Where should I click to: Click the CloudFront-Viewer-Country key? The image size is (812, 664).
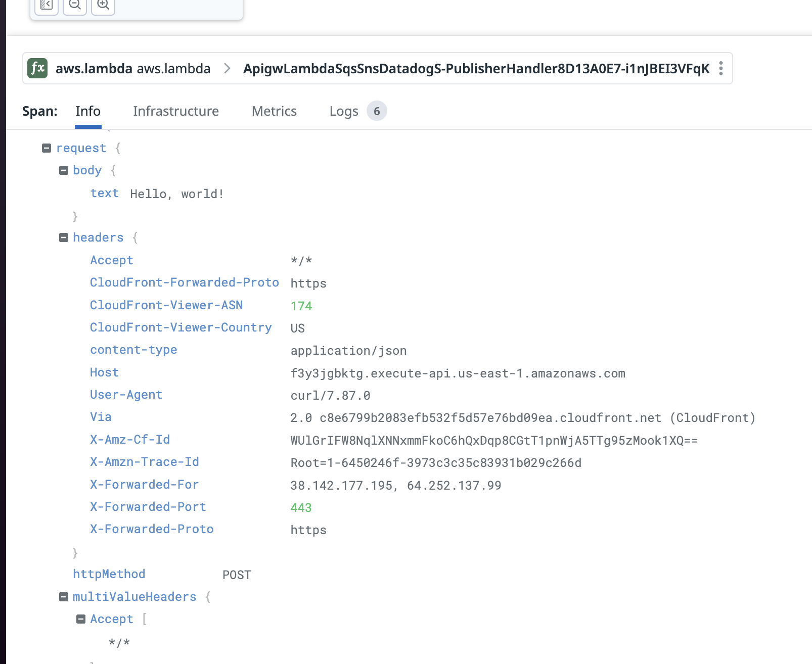tap(181, 327)
